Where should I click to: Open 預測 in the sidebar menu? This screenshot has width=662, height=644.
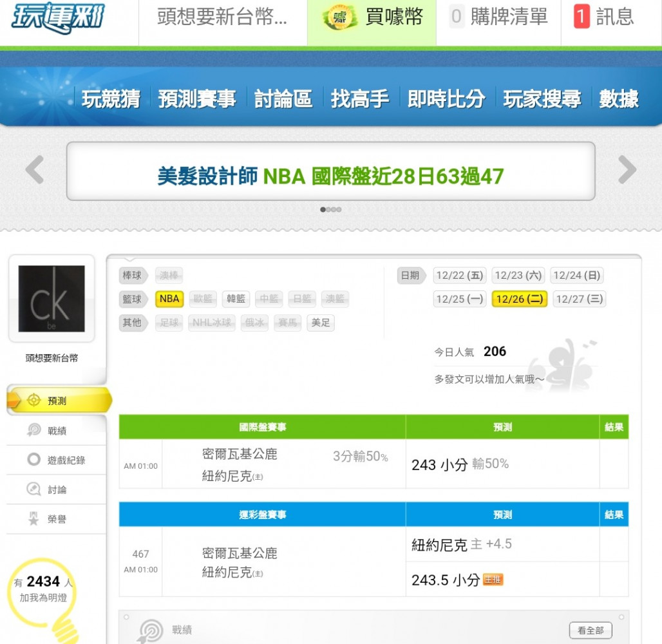coord(58,399)
